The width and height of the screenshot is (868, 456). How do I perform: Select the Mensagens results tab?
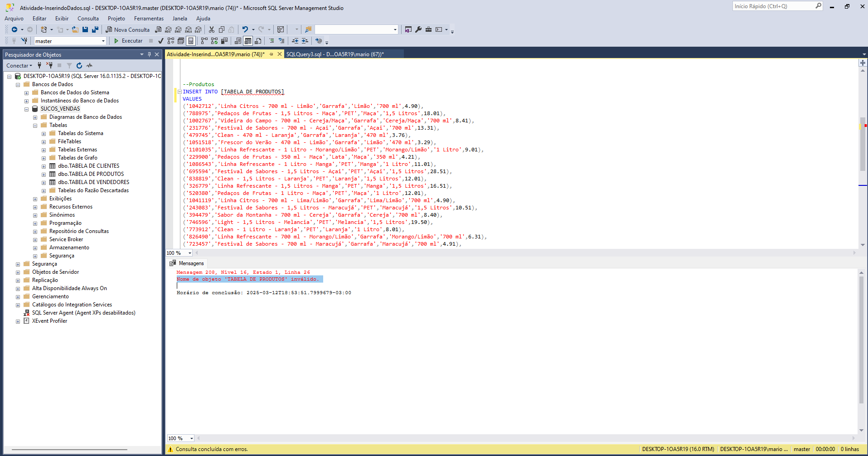(187, 263)
